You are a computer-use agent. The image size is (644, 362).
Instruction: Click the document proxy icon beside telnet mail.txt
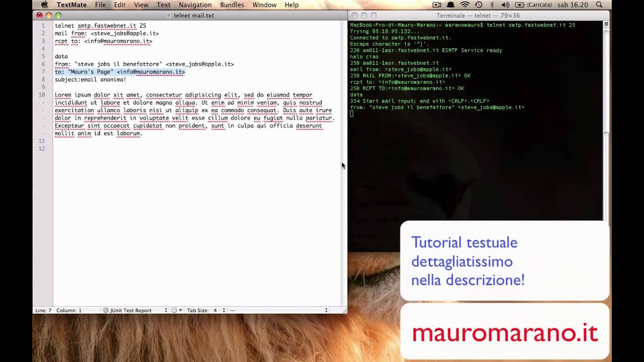pyautogui.click(x=169, y=16)
